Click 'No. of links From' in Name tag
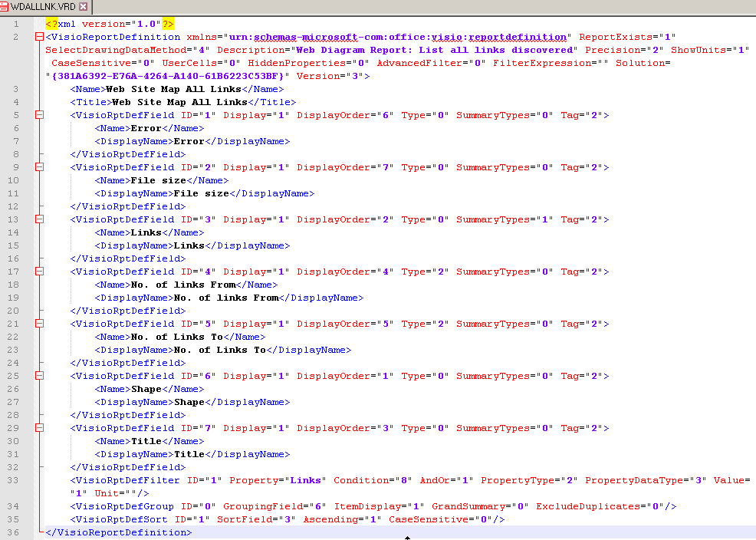This screenshot has width=756, height=540. click(183, 285)
